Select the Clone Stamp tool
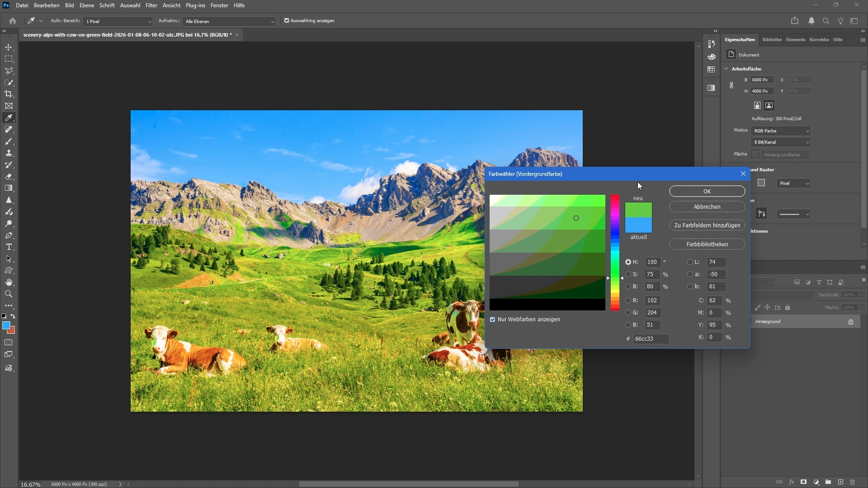868x488 pixels. click(x=9, y=153)
